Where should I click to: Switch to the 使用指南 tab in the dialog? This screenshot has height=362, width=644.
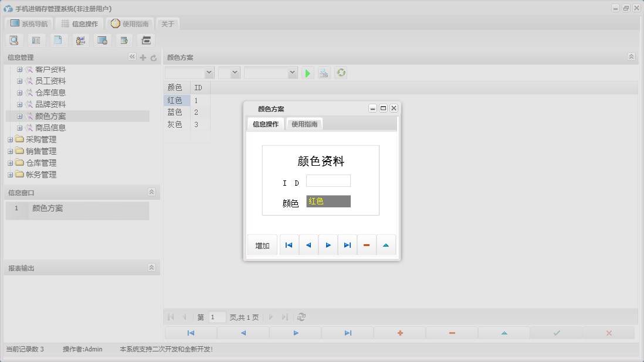click(x=304, y=124)
